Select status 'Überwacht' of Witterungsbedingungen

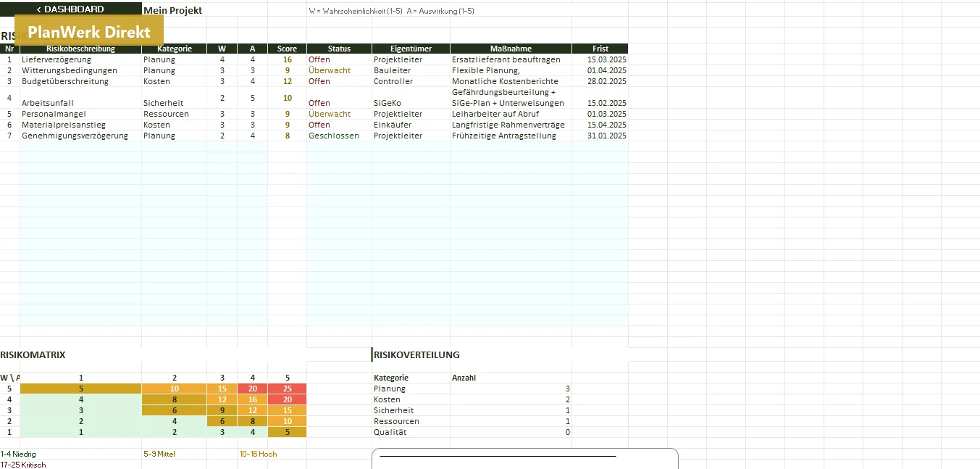[x=339, y=70]
